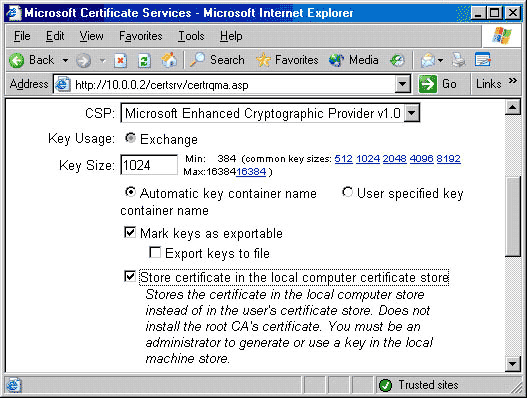
Task: Click the Internet Explorer title bar icon
Action: [x=14, y=13]
